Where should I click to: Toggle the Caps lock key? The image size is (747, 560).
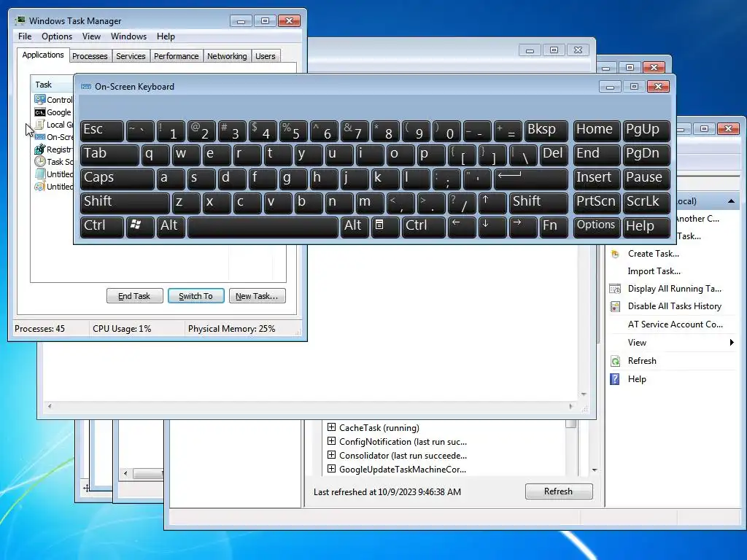[117, 179]
